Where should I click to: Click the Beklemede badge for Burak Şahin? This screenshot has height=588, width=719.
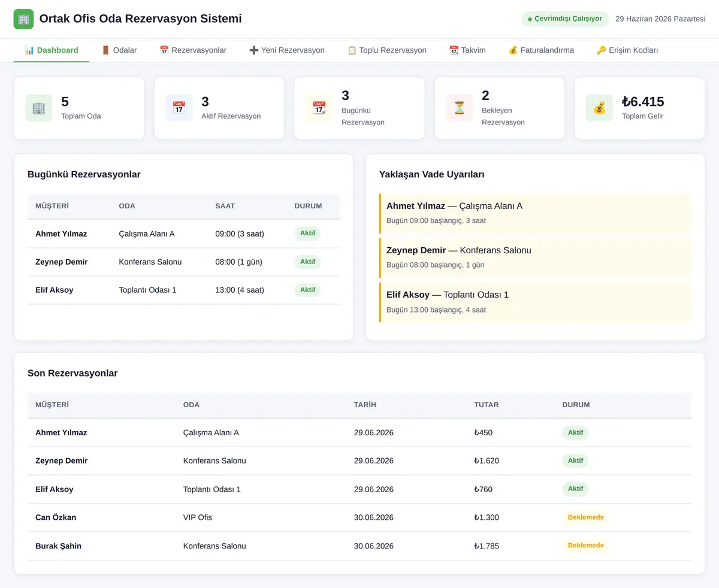pos(586,545)
